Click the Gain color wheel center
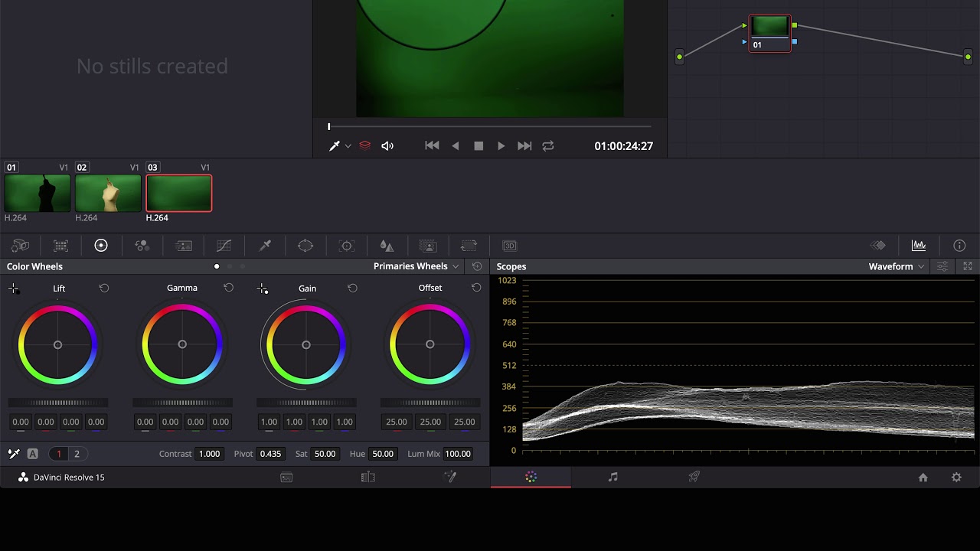980x551 pixels. 306,345
